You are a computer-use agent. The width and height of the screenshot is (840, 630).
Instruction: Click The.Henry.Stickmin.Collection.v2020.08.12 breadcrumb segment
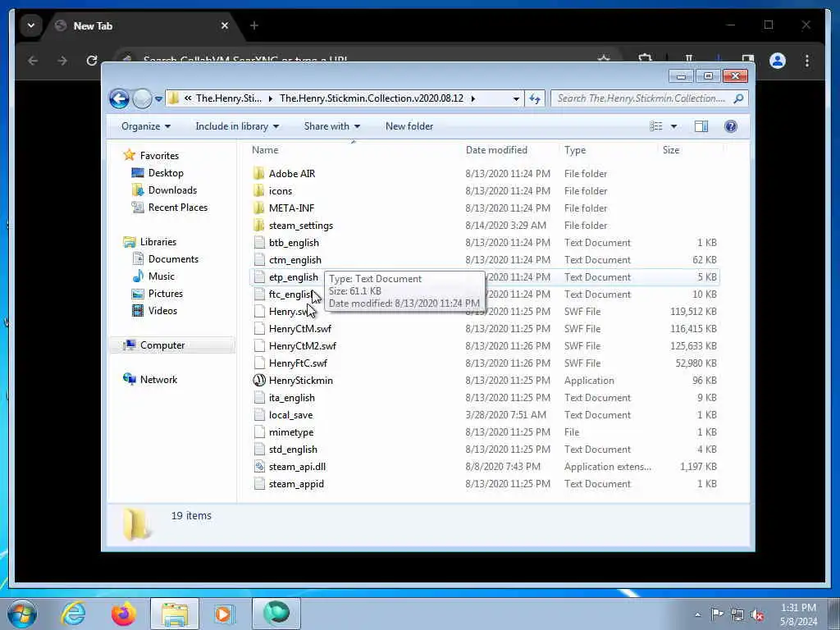pos(372,98)
